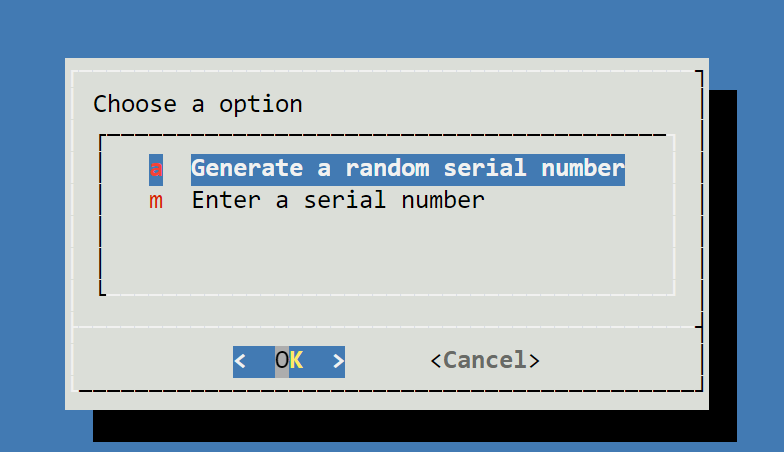Click the 'C' hotkey letter of Cancel

(x=450, y=360)
